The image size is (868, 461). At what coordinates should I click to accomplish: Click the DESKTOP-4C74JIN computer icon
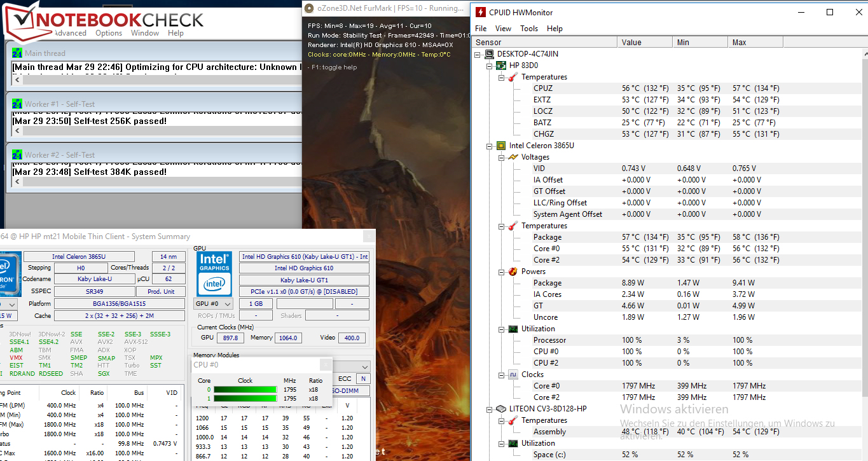tap(489, 54)
